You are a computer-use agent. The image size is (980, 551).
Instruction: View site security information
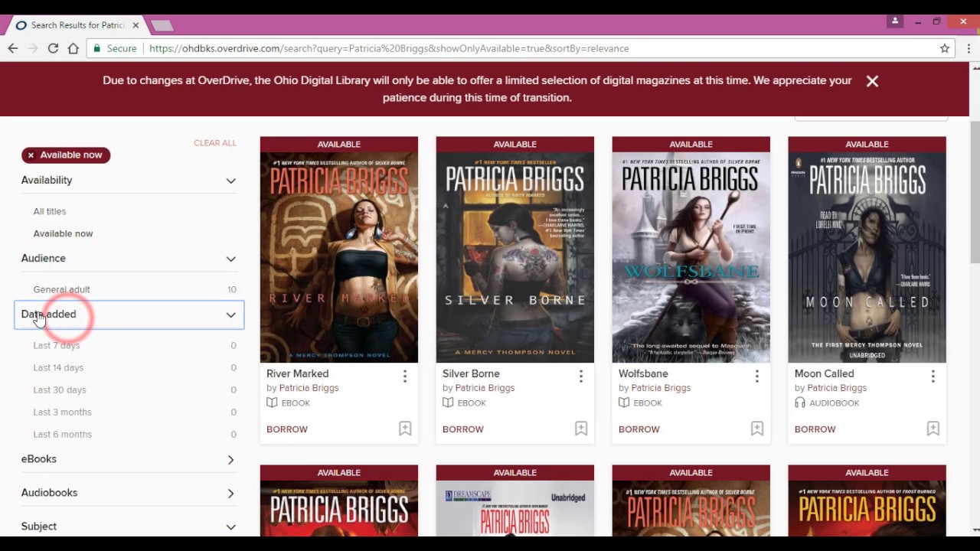114,48
